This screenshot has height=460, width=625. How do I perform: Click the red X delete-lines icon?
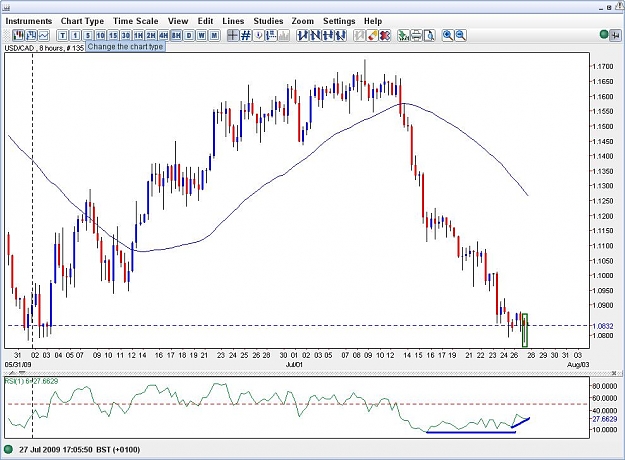(385, 36)
